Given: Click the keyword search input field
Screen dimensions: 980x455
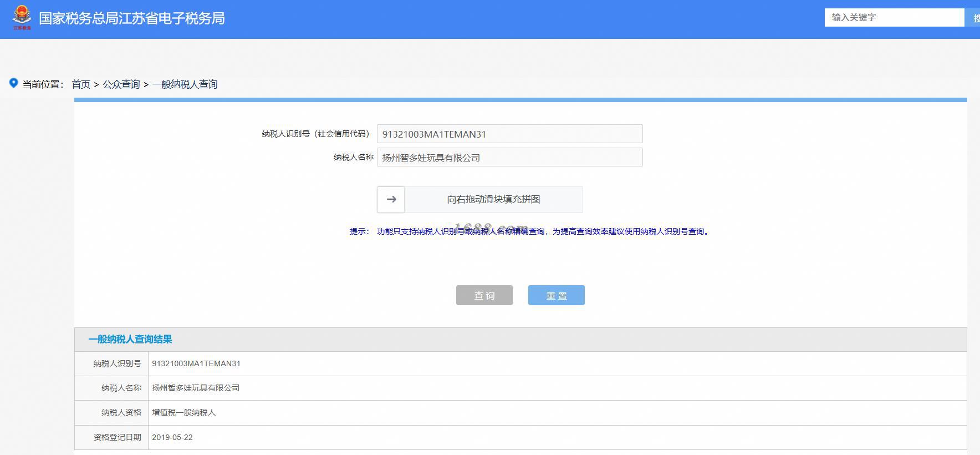Looking at the screenshot, I should (894, 17).
